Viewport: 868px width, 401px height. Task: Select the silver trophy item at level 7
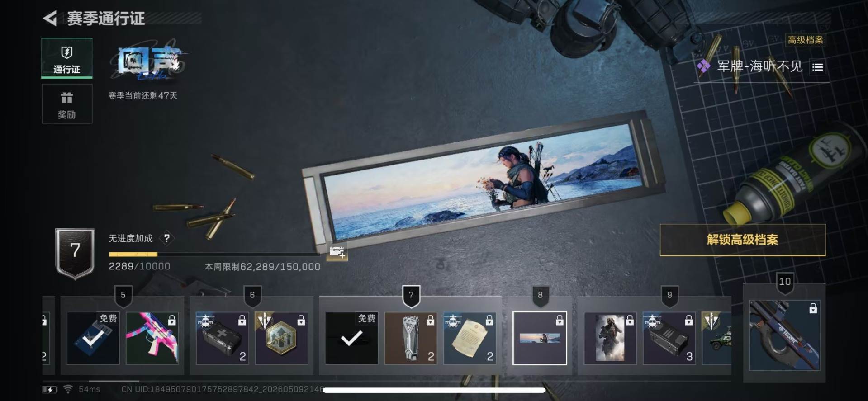pyautogui.click(x=411, y=338)
